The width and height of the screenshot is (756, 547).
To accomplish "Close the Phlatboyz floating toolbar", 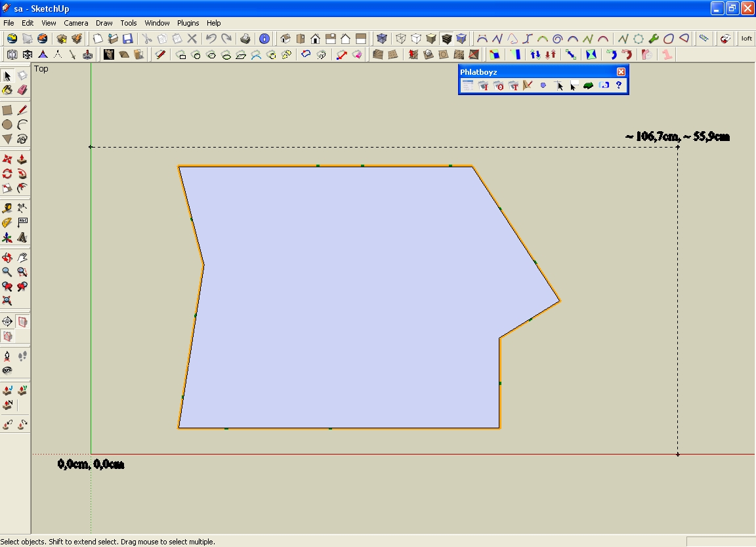I will [621, 71].
